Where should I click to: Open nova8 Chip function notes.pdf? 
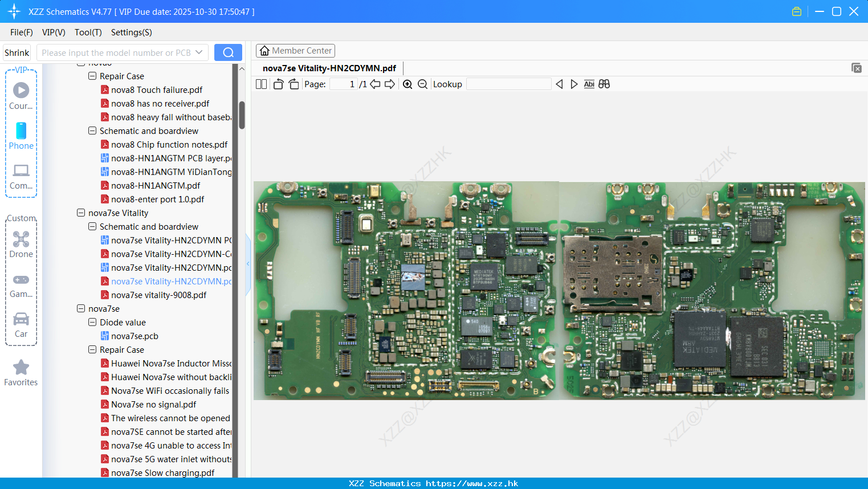tap(169, 144)
